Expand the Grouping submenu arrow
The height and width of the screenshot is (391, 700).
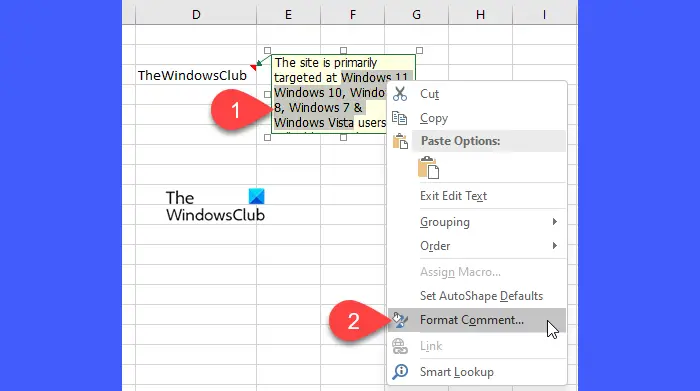pyautogui.click(x=554, y=222)
